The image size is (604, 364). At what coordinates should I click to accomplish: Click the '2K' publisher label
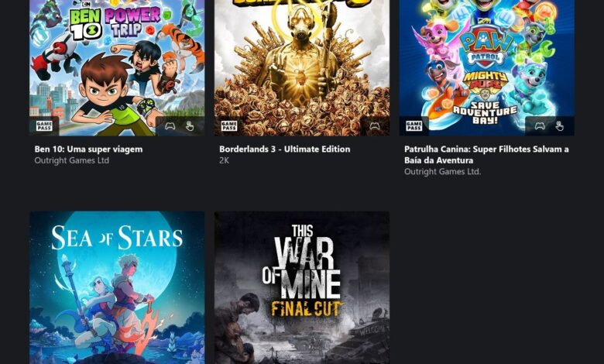coord(225,160)
